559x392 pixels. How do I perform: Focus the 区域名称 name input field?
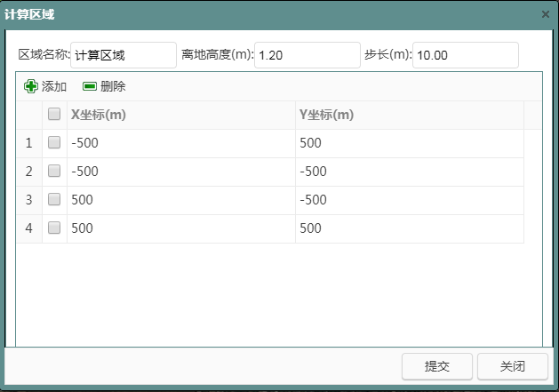[x=124, y=55]
